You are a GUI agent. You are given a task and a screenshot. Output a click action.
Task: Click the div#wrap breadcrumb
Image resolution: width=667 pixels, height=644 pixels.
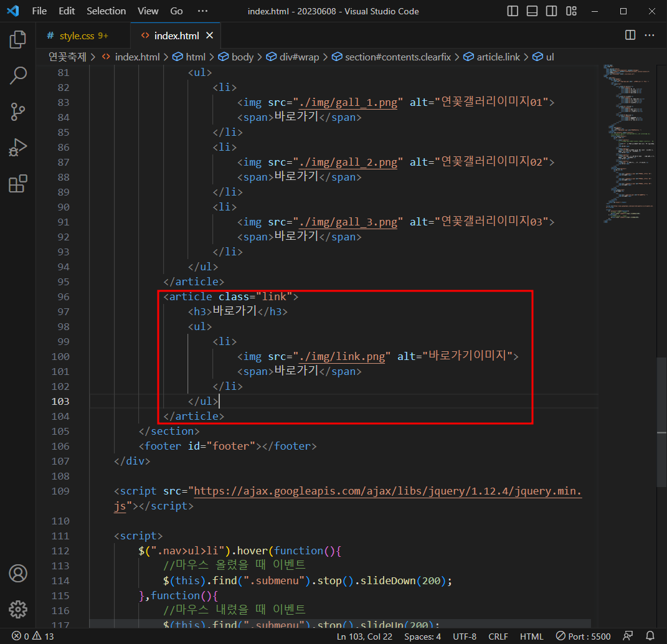point(293,57)
